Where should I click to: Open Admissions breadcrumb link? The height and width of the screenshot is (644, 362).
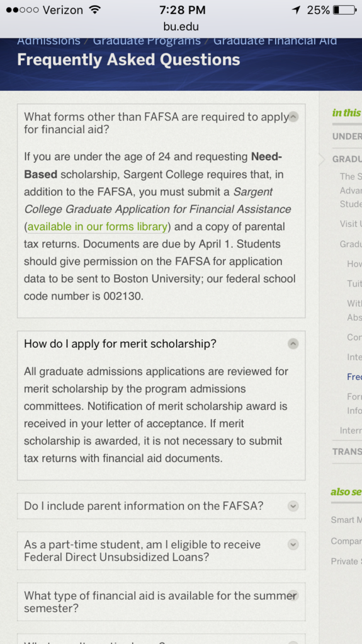[49, 41]
